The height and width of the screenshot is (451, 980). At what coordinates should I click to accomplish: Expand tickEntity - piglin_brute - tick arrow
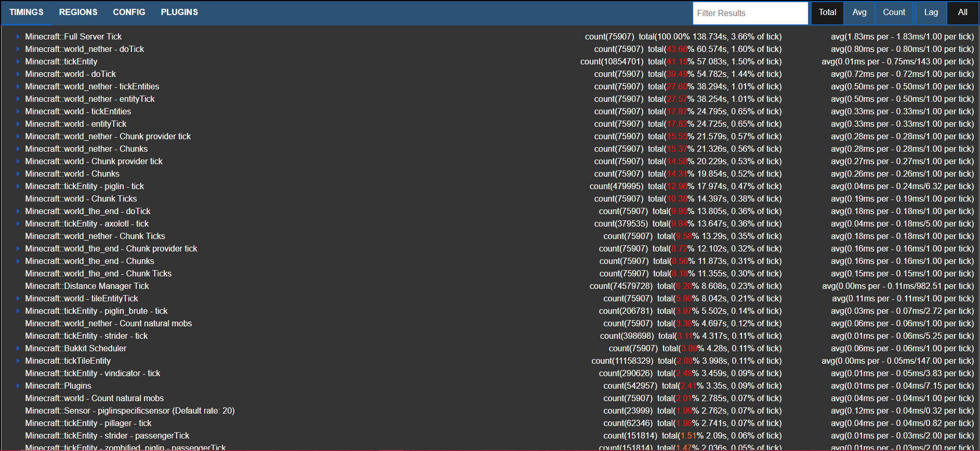pyautogui.click(x=18, y=311)
